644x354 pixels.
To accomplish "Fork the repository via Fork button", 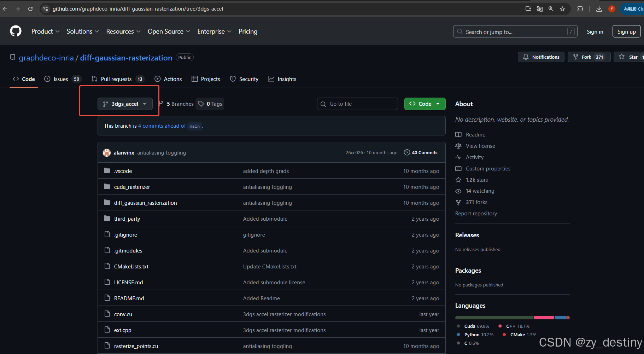I will (x=589, y=57).
